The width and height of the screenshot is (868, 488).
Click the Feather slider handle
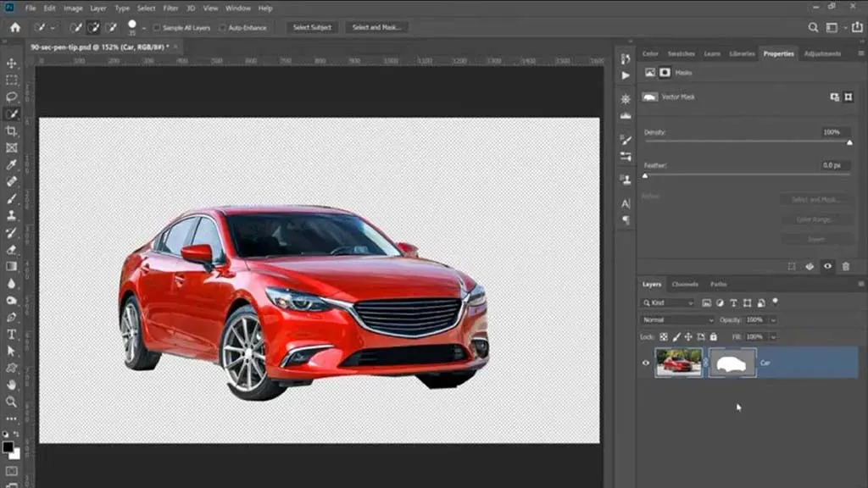pyautogui.click(x=645, y=176)
